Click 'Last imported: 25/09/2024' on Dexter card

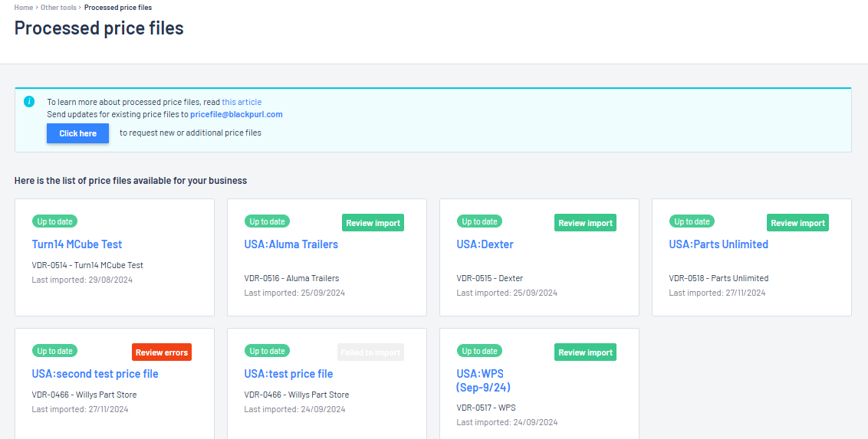507,293
